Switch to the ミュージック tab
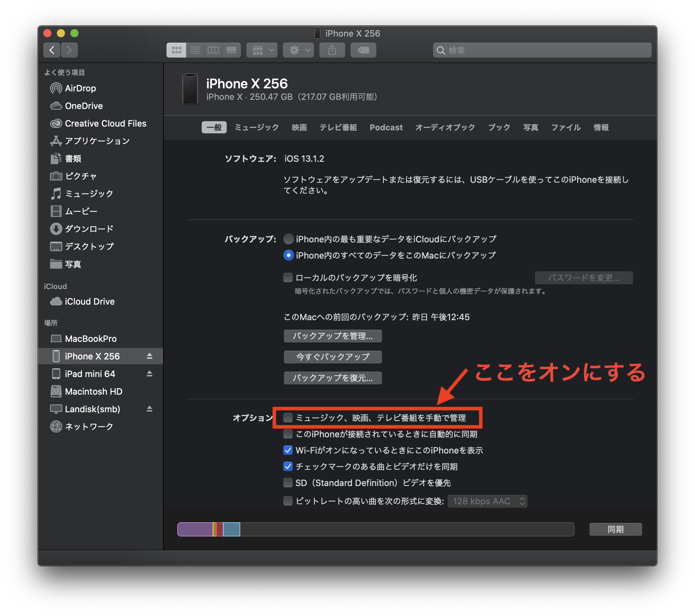The width and height of the screenshot is (695, 616). pyautogui.click(x=256, y=128)
